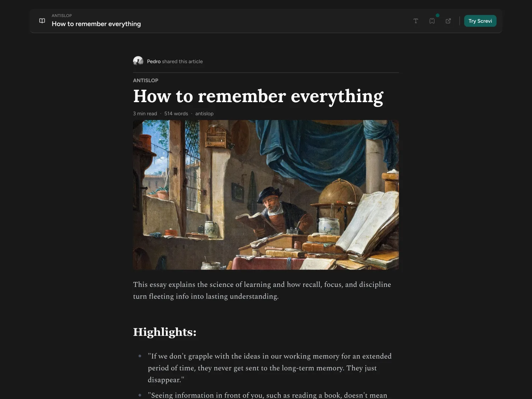Open the scholar painting cover image
This screenshot has height=399, width=532.
266,195
